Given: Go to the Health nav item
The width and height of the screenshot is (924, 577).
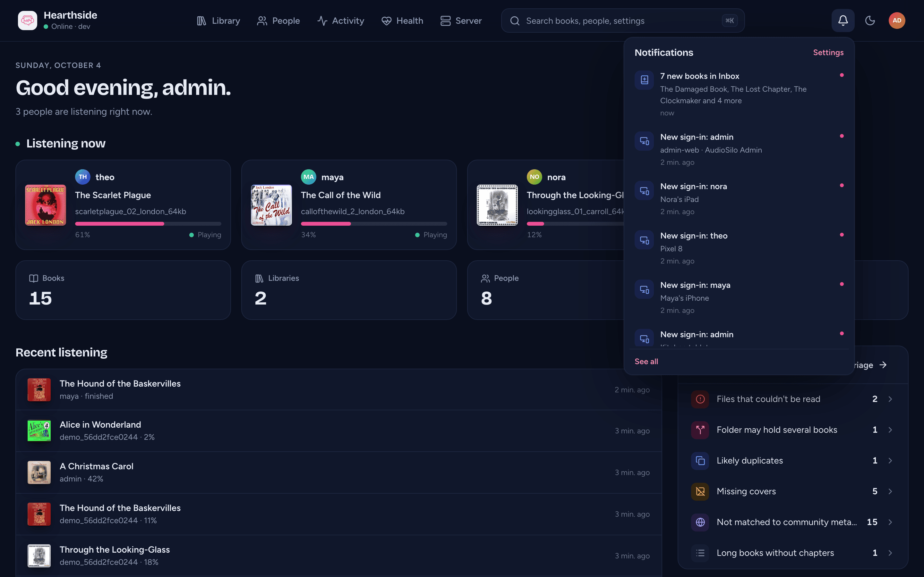Looking at the screenshot, I should 402,21.
